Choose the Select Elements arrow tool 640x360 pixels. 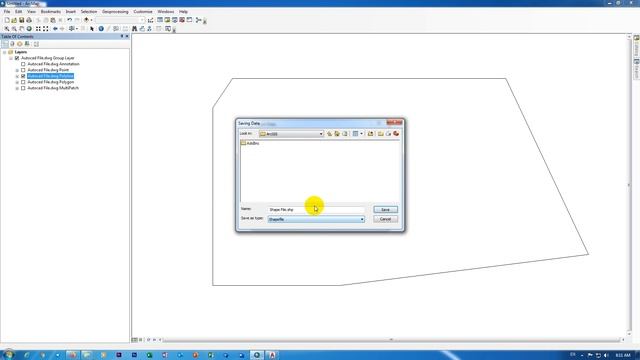tap(92, 29)
